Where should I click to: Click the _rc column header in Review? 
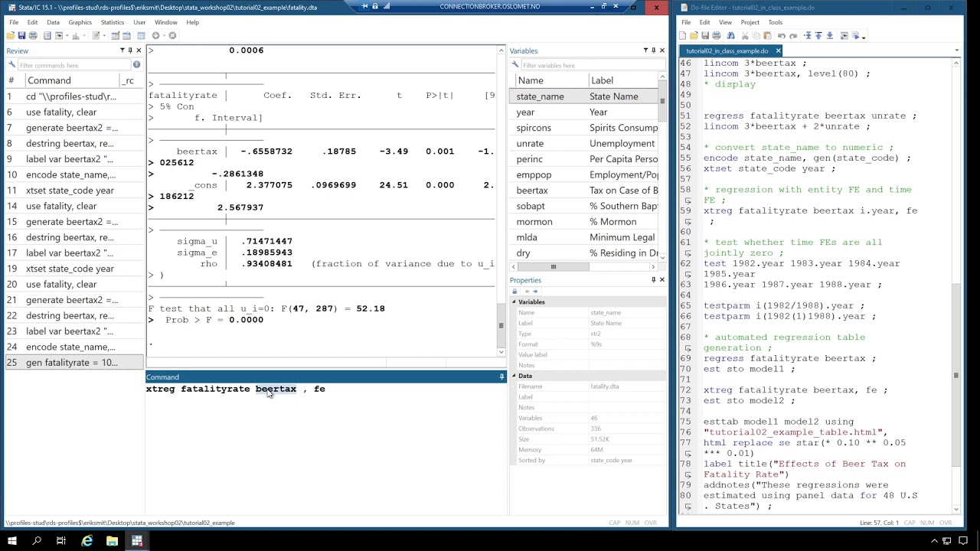[x=132, y=80]
